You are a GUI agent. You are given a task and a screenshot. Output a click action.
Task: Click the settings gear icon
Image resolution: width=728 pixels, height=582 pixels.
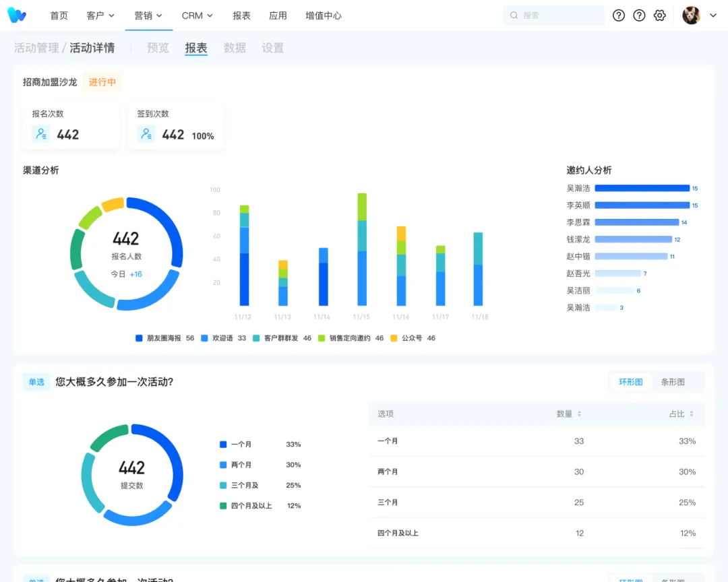[660, 15]
